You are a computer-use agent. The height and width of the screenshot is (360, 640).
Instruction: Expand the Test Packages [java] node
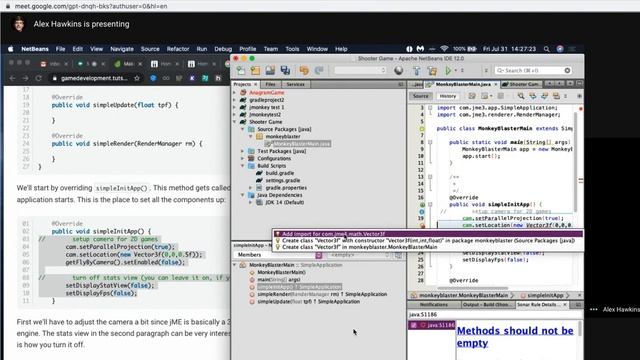tap(242, 151)
